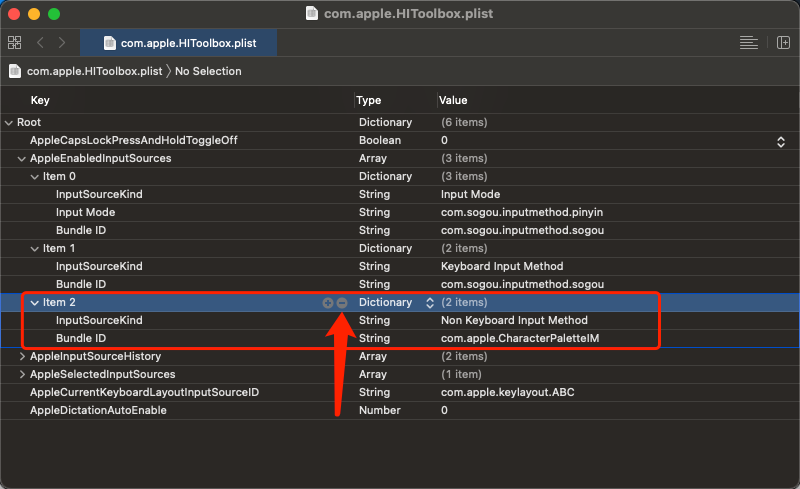Image resolution: width=800 pixels, height=489 pixels.
Task: Collapse Item 2 disclosure triangle
Action: coord(35,303)
